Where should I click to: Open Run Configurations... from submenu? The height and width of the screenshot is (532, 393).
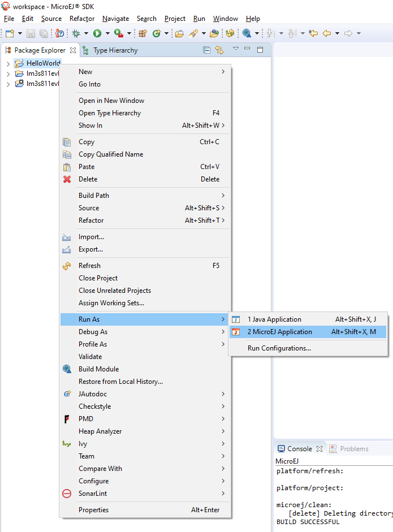tap(308, 348)
